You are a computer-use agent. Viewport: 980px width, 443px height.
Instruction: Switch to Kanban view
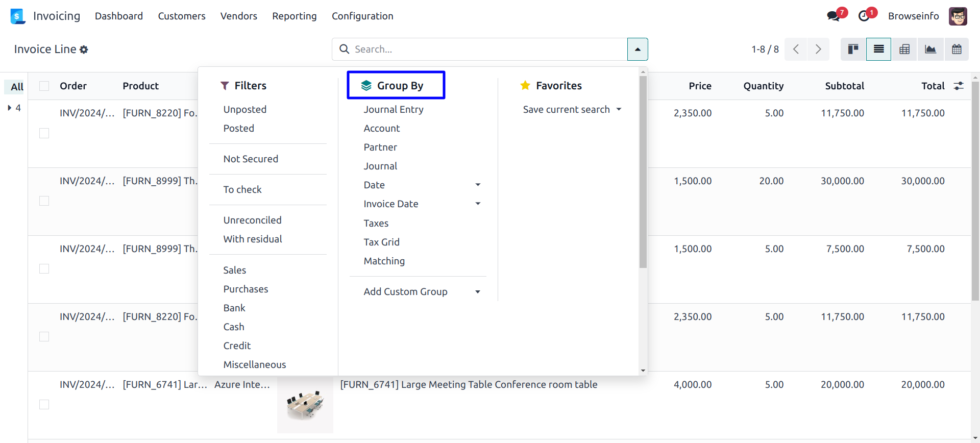pos(853,49)
